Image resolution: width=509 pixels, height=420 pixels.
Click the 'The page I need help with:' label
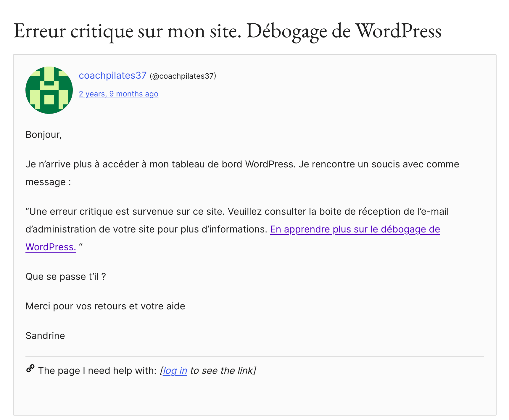[97, 371]
